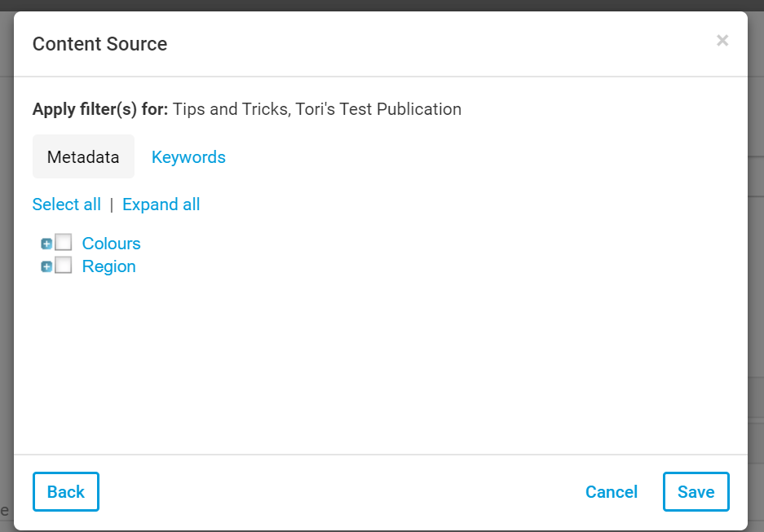Select the Region metadata label
Screen dimensions: 764x532
[x=108, y=266]
